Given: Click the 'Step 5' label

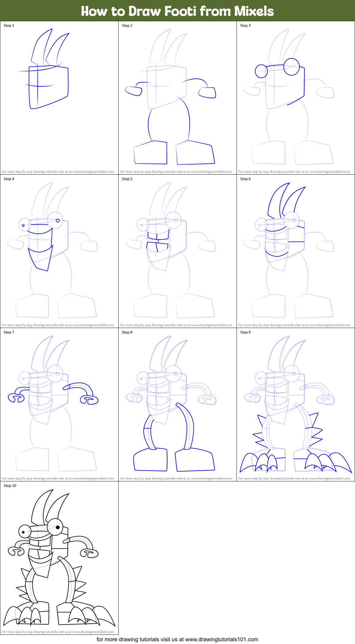Looking at the screenshot, I should [x=127, y=179].
